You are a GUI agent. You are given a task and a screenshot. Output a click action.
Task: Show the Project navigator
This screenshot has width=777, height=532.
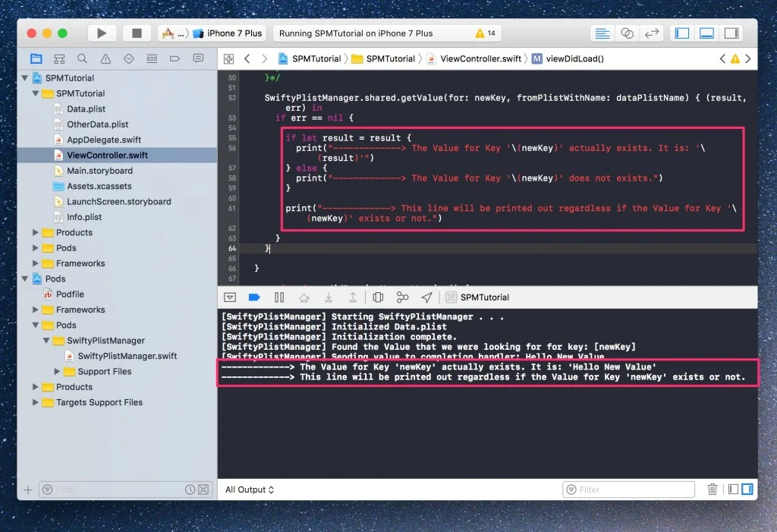click(36, 58)
